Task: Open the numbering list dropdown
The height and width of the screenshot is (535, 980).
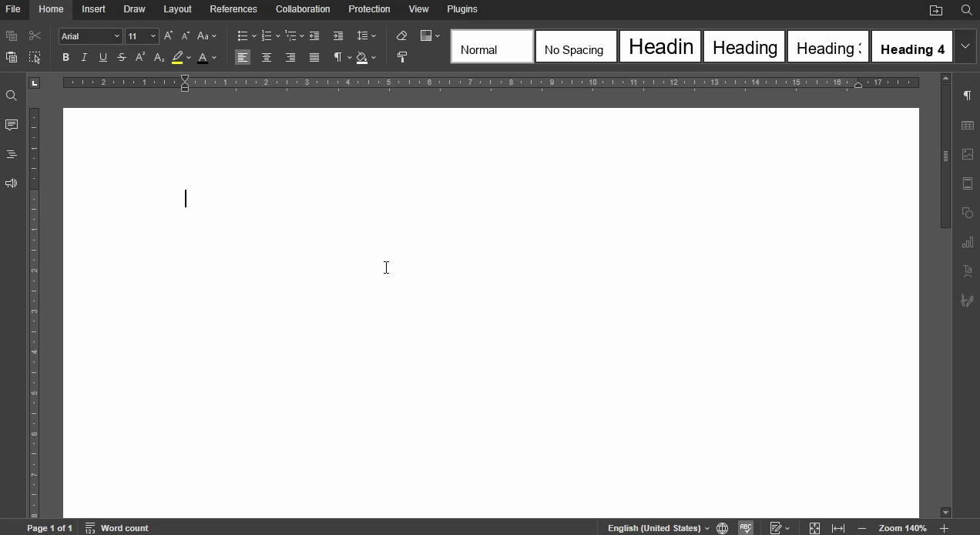Action: click(x=270, y=36)
